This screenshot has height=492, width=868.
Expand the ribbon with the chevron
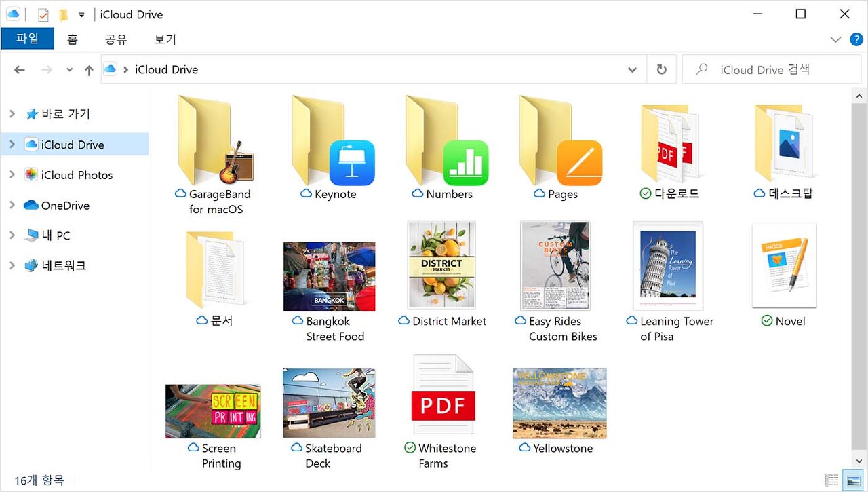[x=835, y=39]
